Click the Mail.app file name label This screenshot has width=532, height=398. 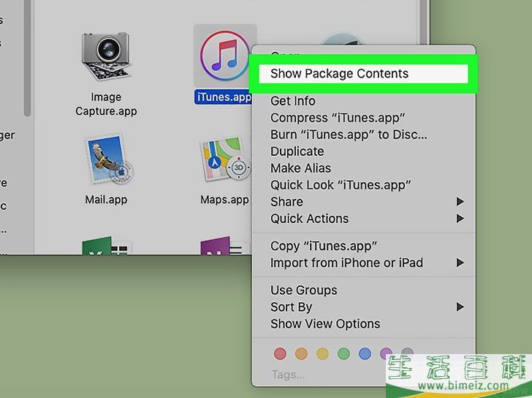tap(106, 199)
